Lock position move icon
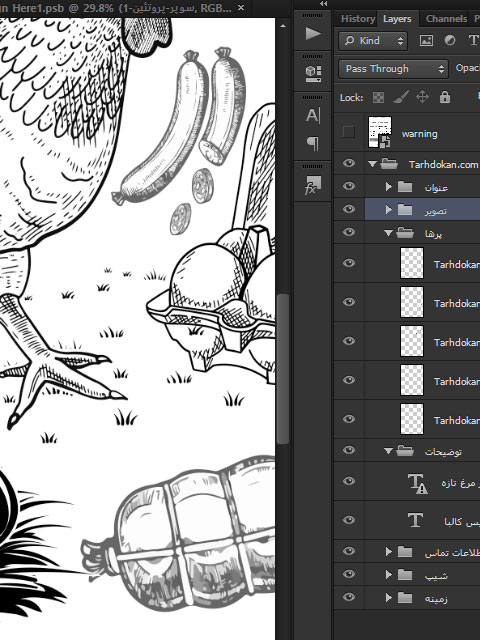The image size is (480, 640). [x=422, y=97]
